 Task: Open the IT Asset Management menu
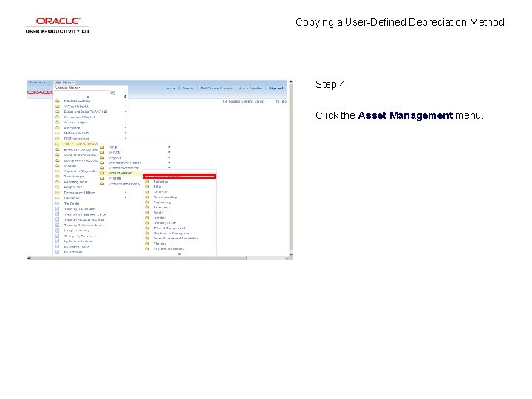coord(169,228)
